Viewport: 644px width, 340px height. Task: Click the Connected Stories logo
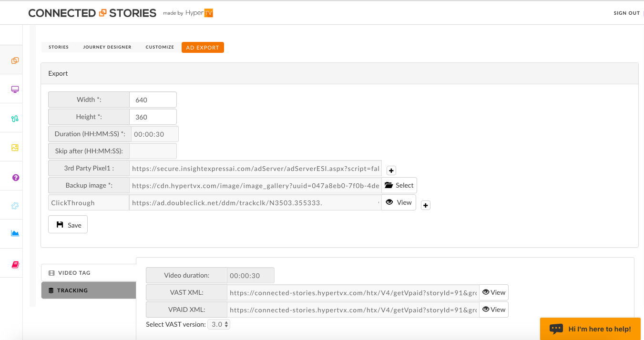[x=92, y=13]
